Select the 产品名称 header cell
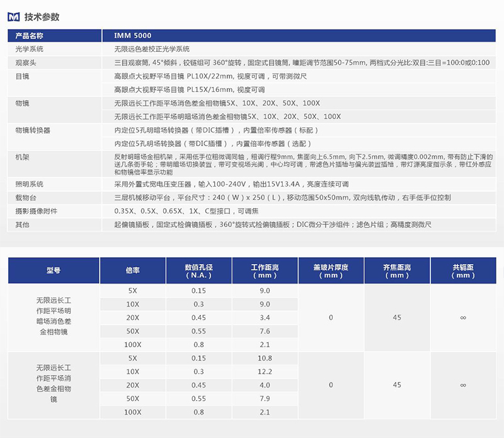504x438 pixels. (x=30, y=36)
